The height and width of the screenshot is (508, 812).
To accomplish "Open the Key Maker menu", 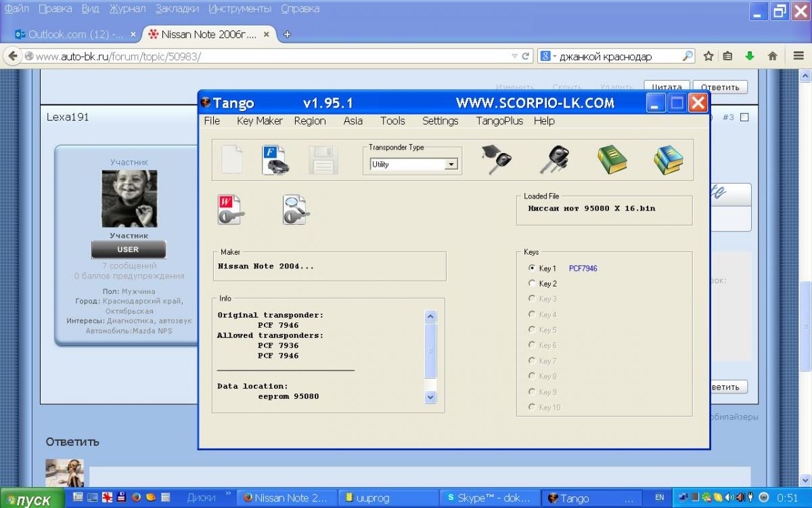I will pos(260,121).
